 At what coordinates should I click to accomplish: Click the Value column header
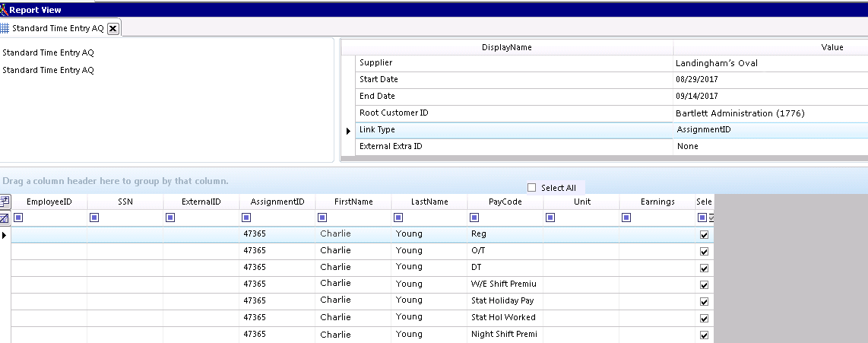771,47
